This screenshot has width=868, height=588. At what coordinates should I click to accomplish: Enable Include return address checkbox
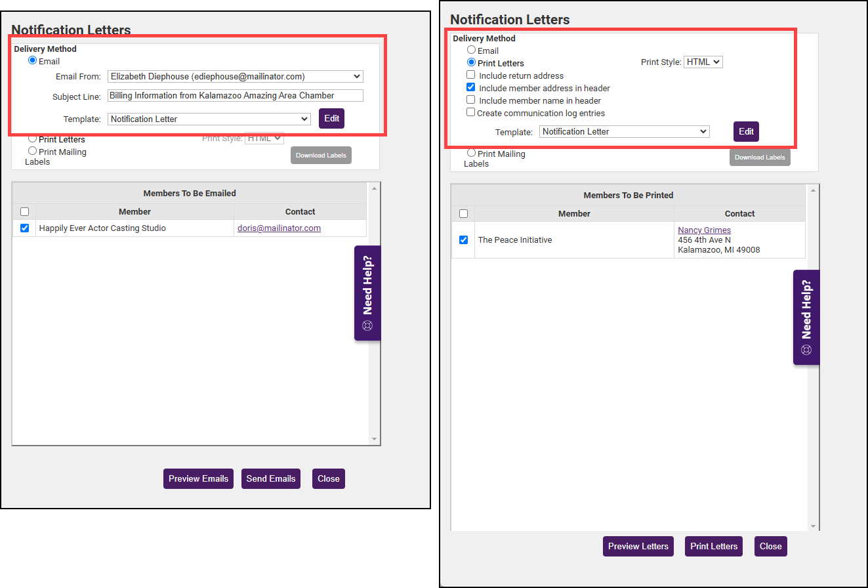[x=470, y=75]
